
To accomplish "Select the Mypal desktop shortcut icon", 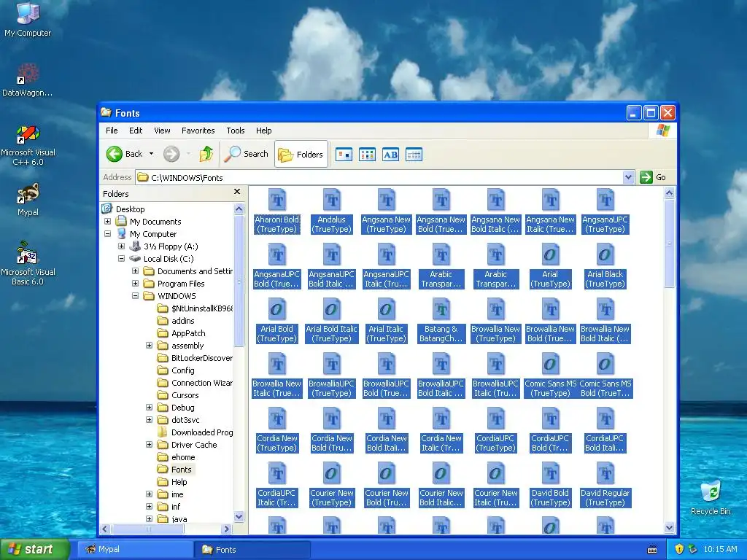I will (x=28, y=199).
